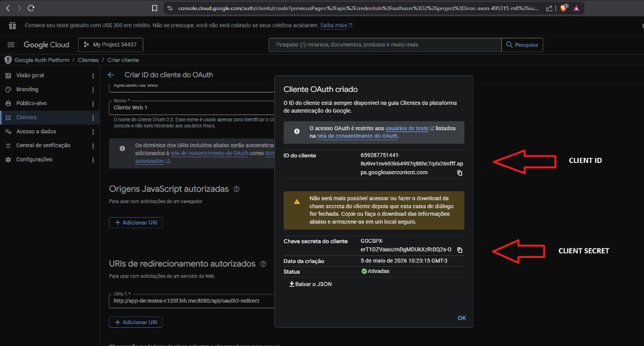
Task: Click the Brave Rewards triangle icon
Action: (x=576, y=8)
